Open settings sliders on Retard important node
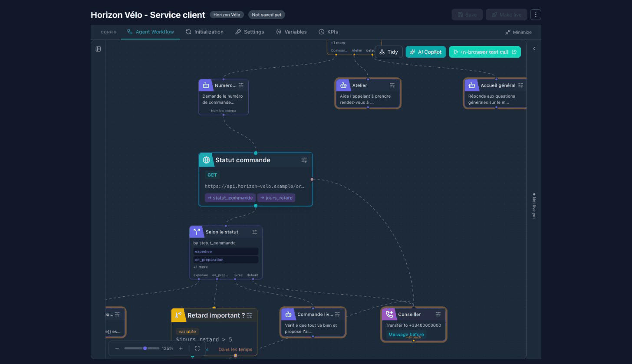This screenshot has width=632, height=364. (249, 315)
